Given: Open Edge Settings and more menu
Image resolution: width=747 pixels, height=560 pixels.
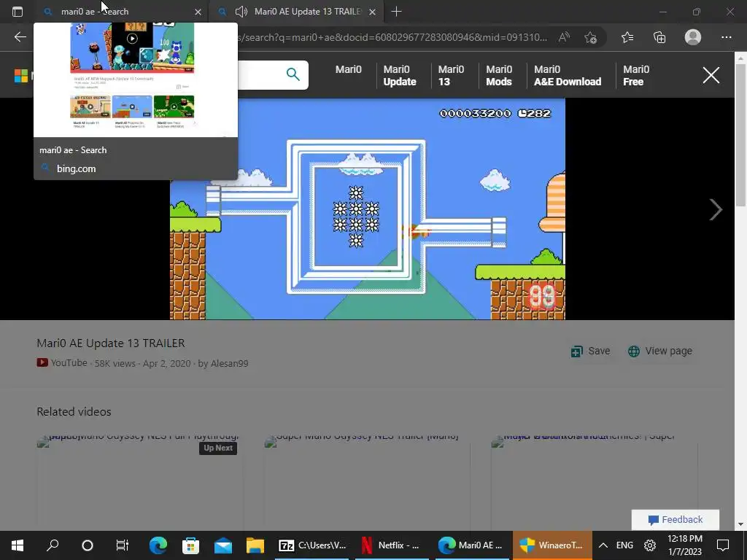Looking at the screenshot, I should coord(726,37).
